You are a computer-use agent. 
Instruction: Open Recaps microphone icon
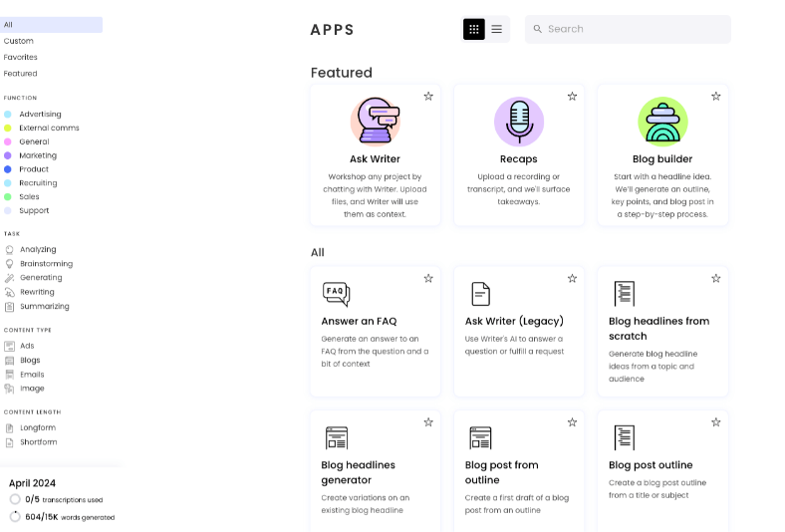[519, 122]
